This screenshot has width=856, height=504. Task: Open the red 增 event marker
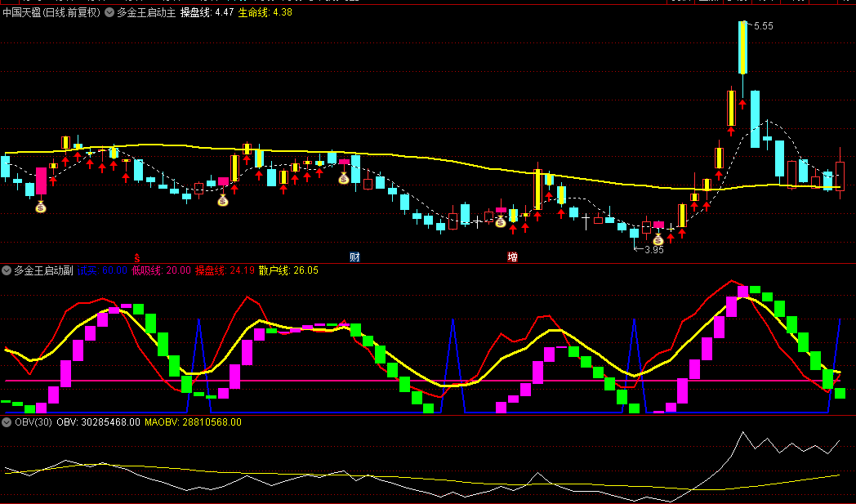point(512,256)
